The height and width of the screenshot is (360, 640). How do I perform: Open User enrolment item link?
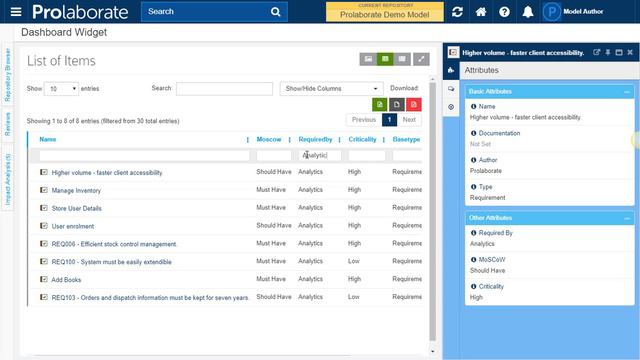point(73,226)
